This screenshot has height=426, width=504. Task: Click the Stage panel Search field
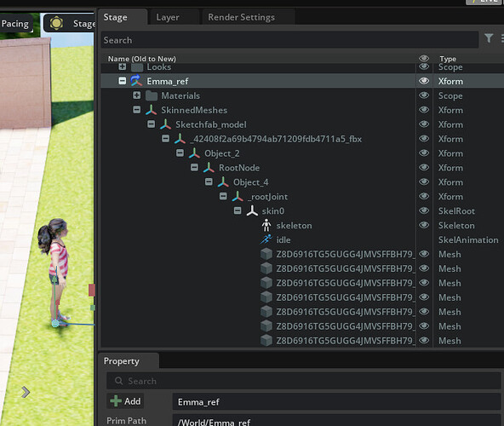(x=289, y=40)
